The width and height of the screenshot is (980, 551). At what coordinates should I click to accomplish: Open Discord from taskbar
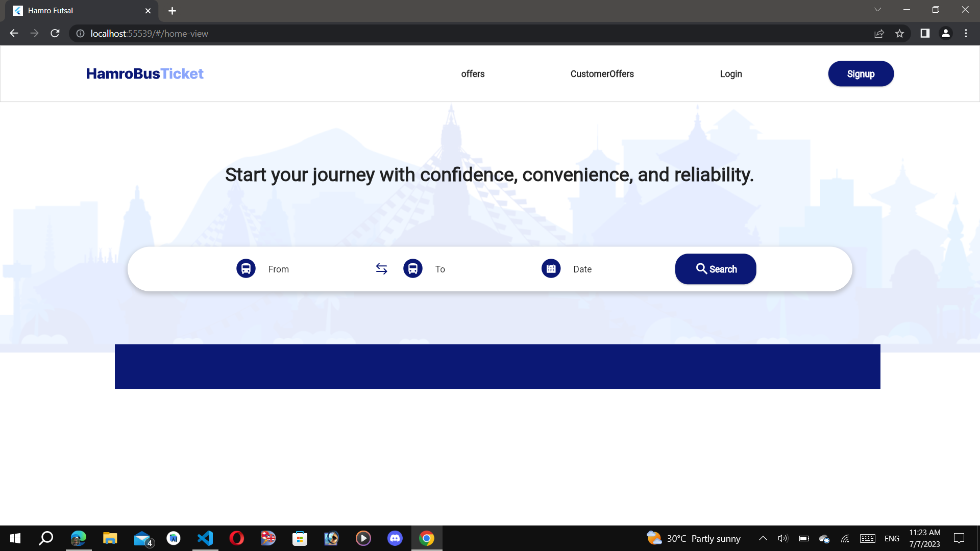[395, 538]
